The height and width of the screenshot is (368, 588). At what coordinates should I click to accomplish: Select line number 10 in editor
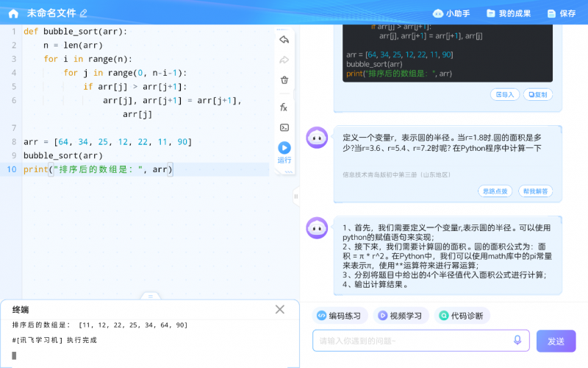click(12, 169)
